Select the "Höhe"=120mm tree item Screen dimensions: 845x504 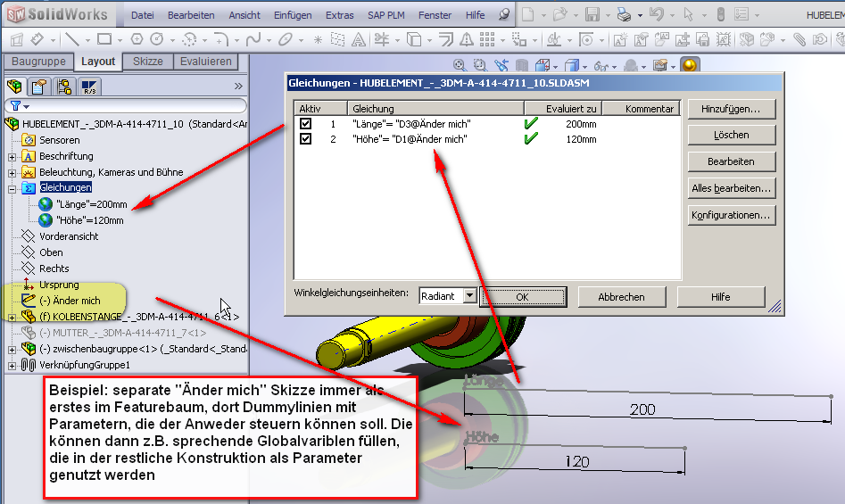pos(89,220)
